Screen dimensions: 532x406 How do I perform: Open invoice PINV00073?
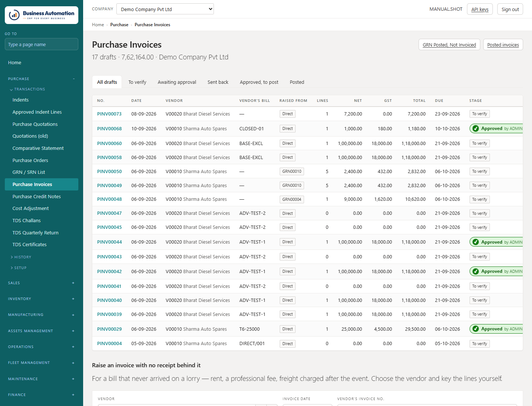(x=109, y=114)
